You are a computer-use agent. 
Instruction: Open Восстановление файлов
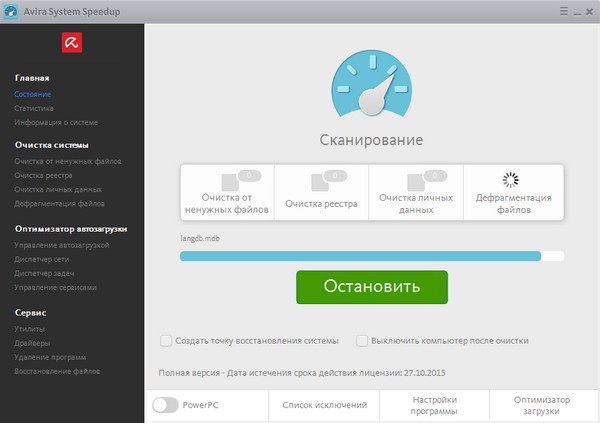[x=57, y=371]
